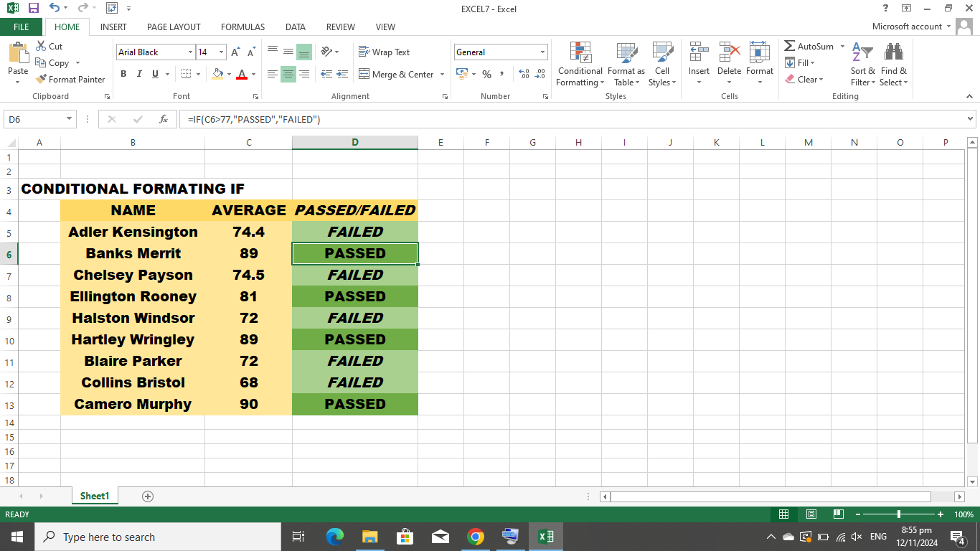The width and height of the screenshot is (980, 551).
Task: Click the formula bar input
Action: point(570,119)
